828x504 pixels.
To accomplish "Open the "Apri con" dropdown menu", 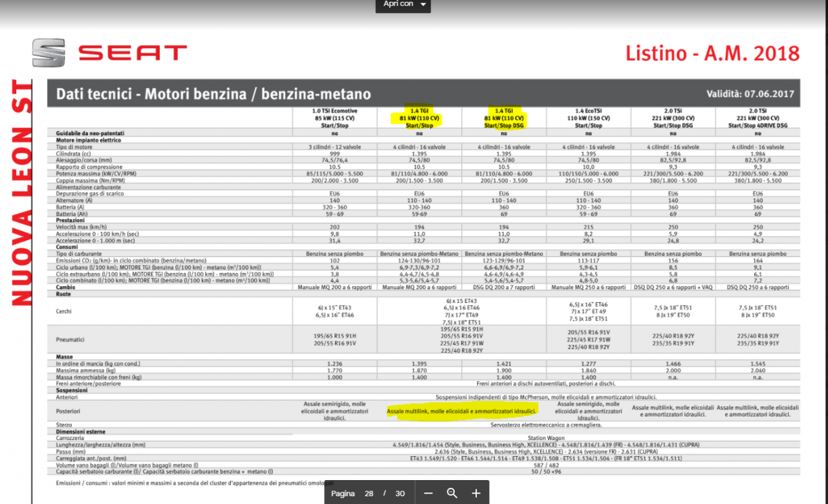I will (x=404, y=5).
